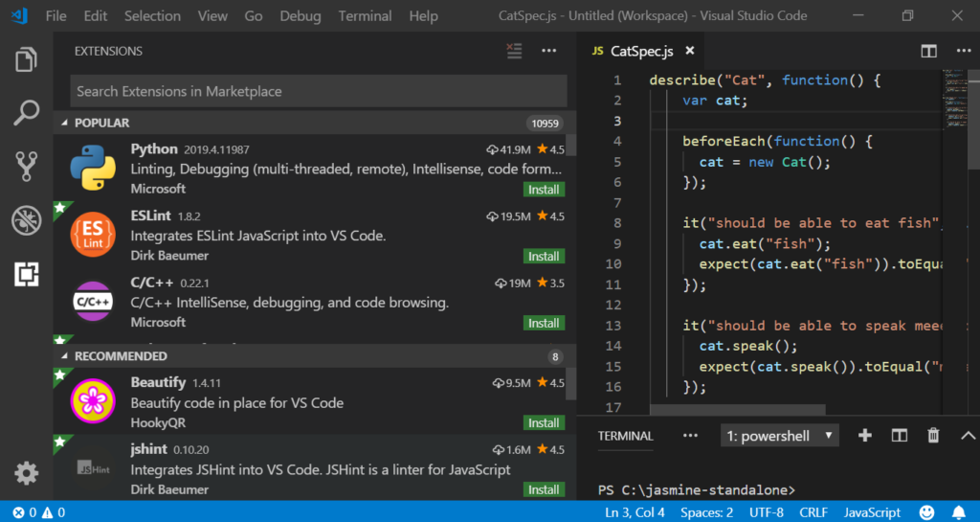The height and width of the screenshot is (522, 980).
Task: Open the Debug view in activity bar
Action: tap(27, 220)
